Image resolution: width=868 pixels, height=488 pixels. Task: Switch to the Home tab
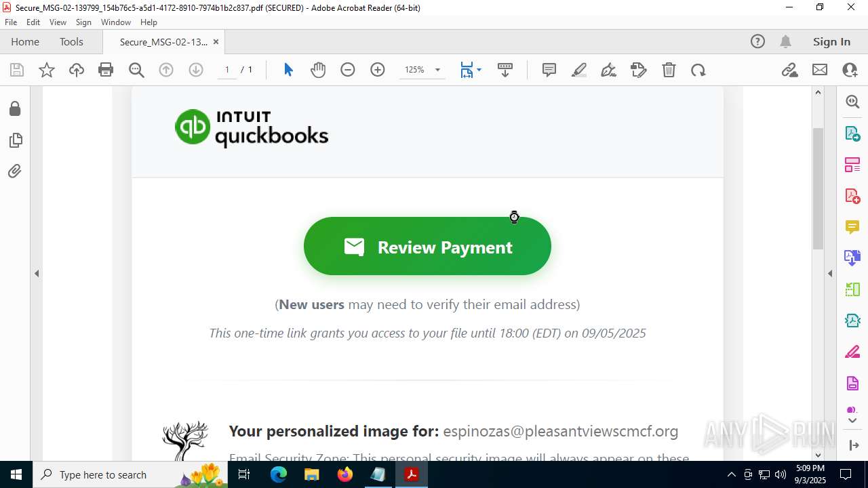point(25,42)
